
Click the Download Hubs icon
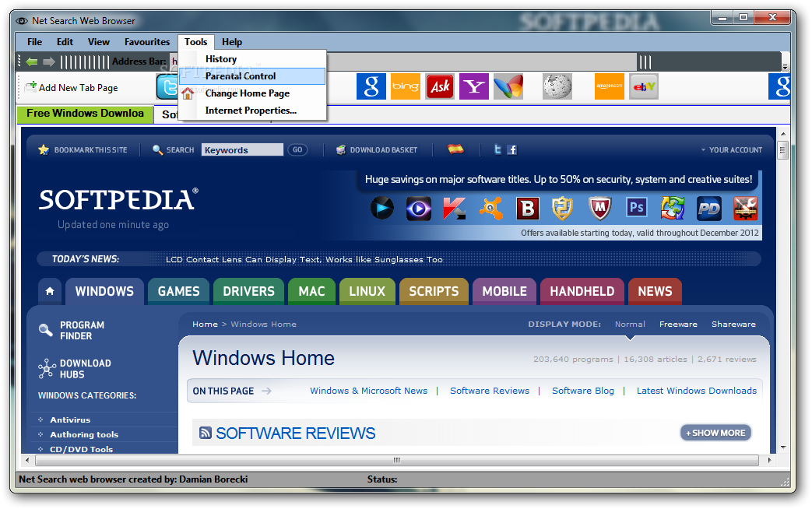tap(47, 369)
